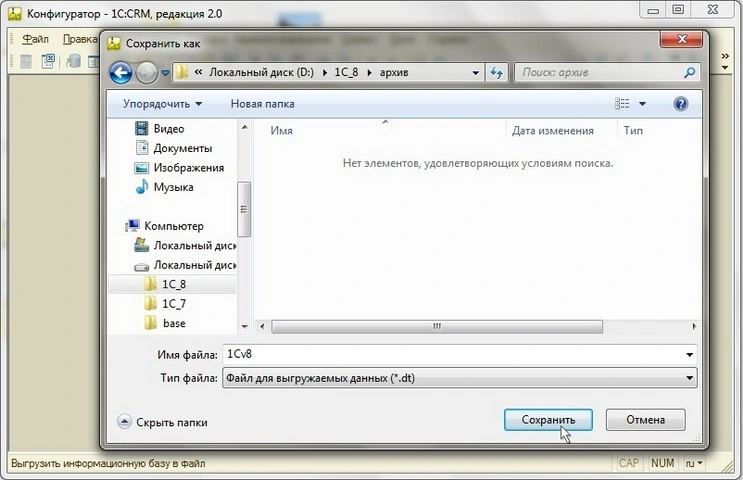Viewport: 743px width, 480px height.
Task: Click the horizontal scrollbar in file list
Action: [436, 326]
